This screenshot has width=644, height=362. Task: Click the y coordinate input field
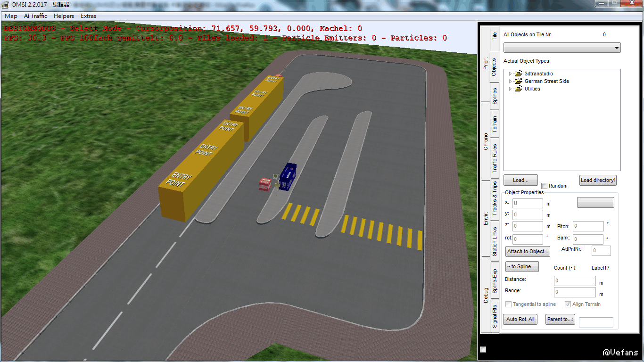point(528,215)
